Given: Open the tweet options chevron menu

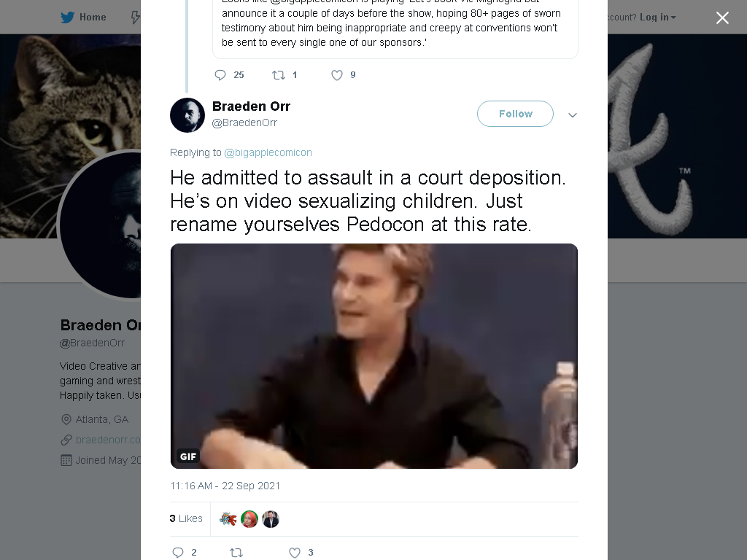Looking at the screenshot, I should coord(573,114).
